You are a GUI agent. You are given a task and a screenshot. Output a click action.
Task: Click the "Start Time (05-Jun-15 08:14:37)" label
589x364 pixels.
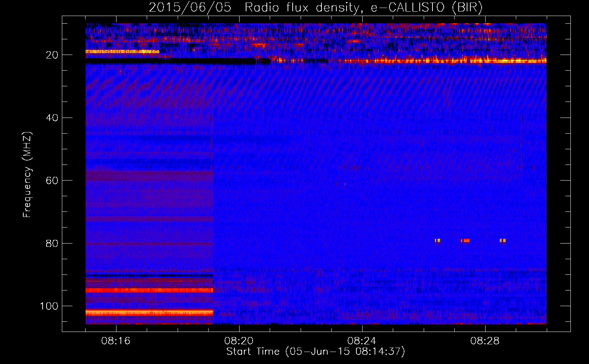[x=316, y=352]
